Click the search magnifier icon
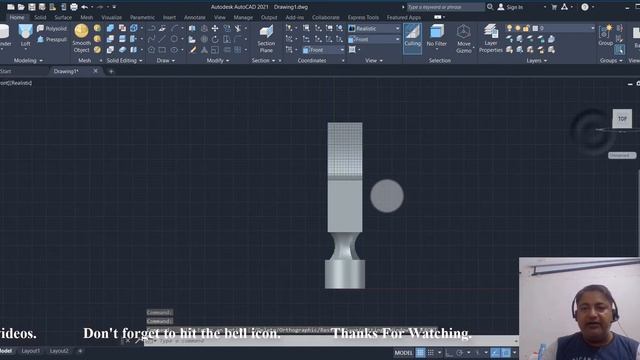The image size is (640, 360). pyautogui.click(x=490, y=7)
